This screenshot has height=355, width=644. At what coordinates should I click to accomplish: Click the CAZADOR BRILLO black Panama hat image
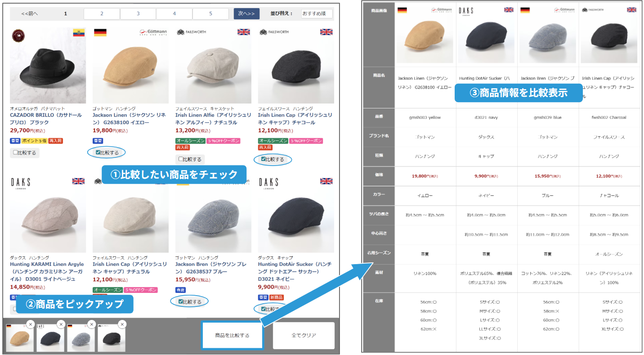click(48, 66)
